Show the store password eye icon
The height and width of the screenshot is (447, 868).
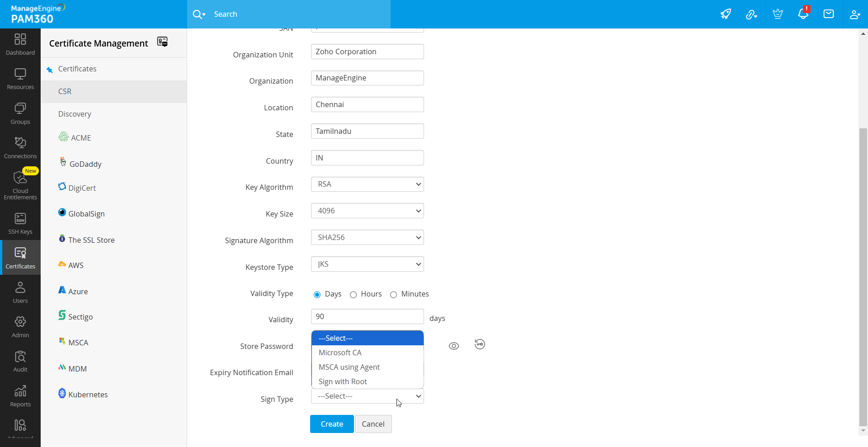pyautogui.click(x=454, y=346)
